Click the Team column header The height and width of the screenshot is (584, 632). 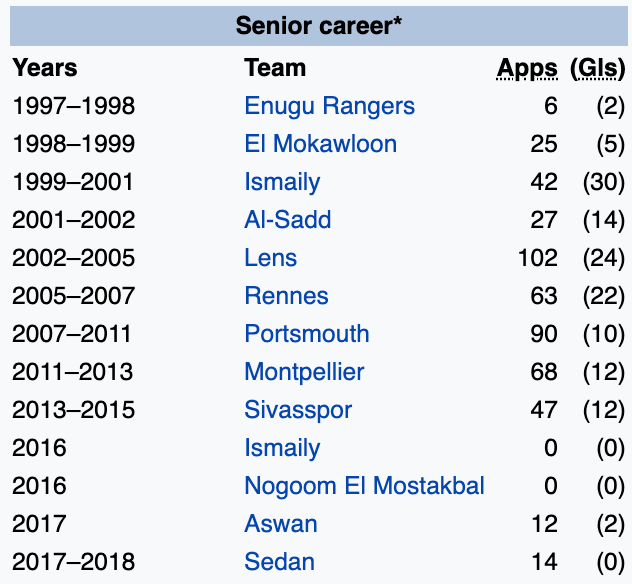275,68
